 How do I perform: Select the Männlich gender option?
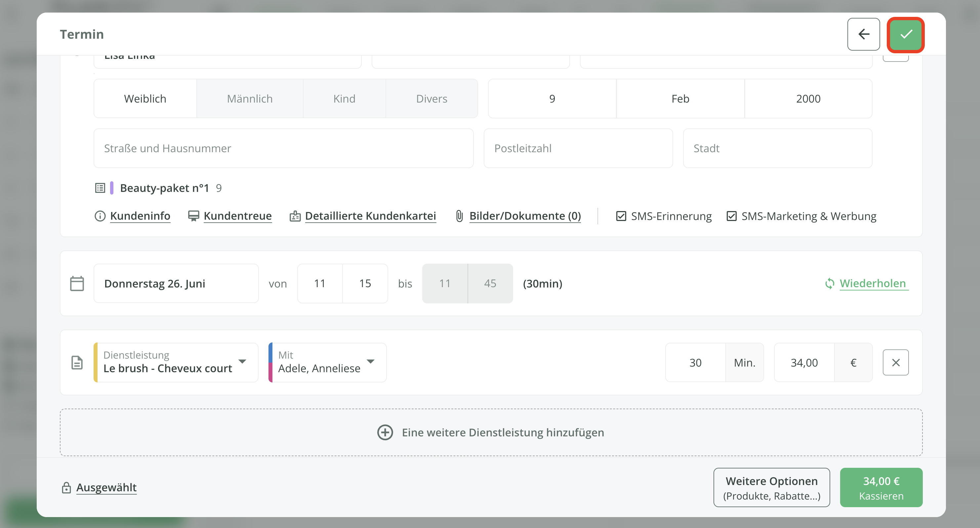click(x=250, y=99)
